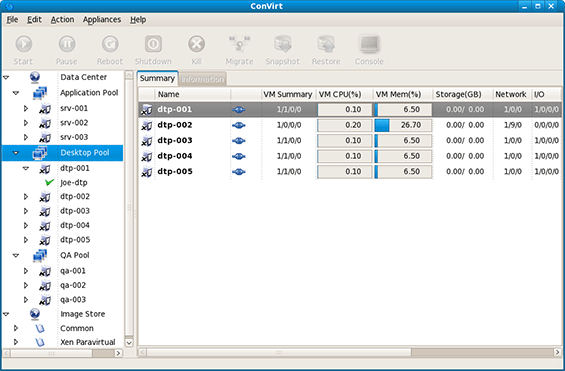The image size is (565, 371).
Task: Click the Pause toolbar icon
Action: coord(67,44)
